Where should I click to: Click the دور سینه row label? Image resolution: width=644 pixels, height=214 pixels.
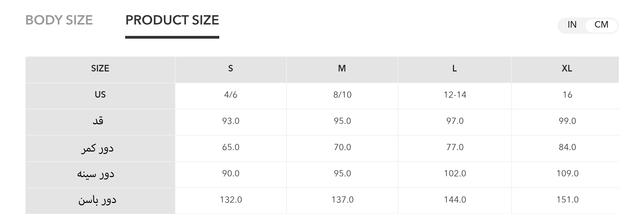coord(95,174)
